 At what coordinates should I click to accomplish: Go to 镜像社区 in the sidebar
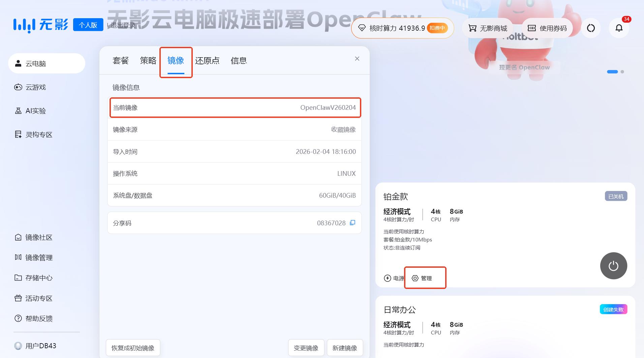(x=38, y=237)
